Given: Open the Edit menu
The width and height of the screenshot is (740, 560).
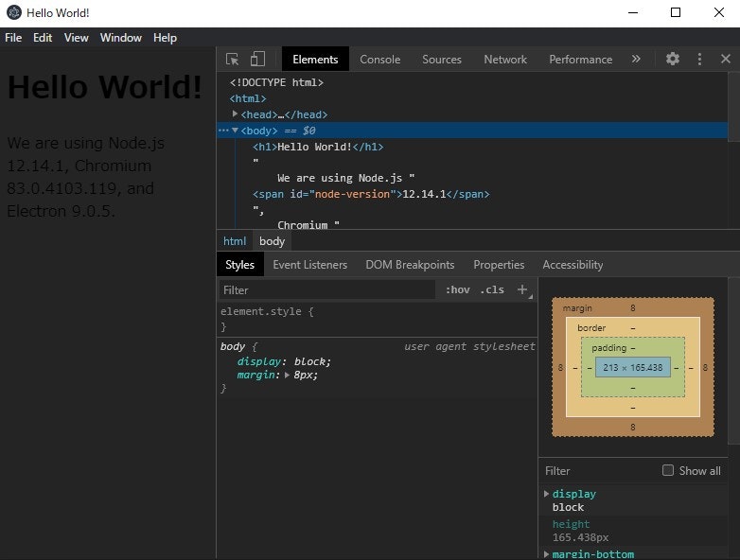Looking at the screenshot, I should click(x=43, y=38).
